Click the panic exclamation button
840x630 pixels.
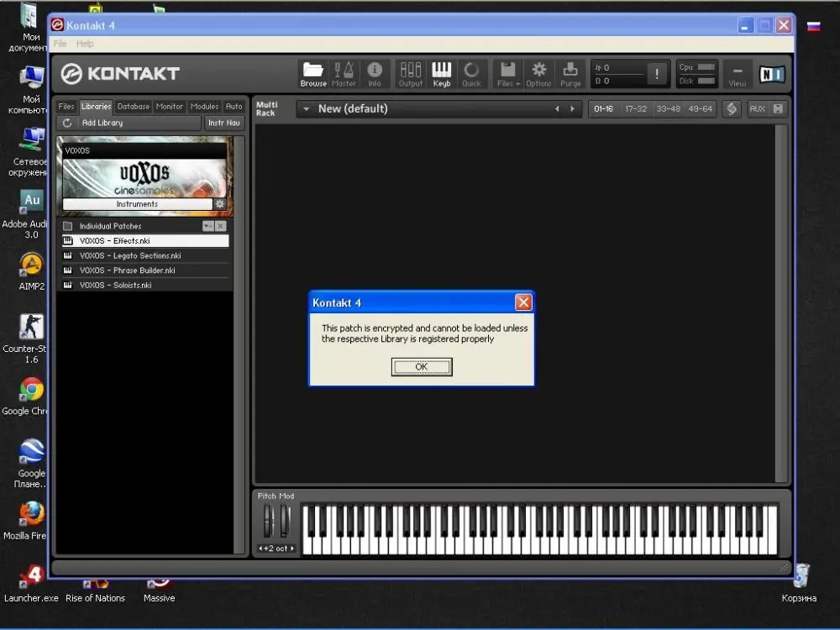tap(657, 74)
